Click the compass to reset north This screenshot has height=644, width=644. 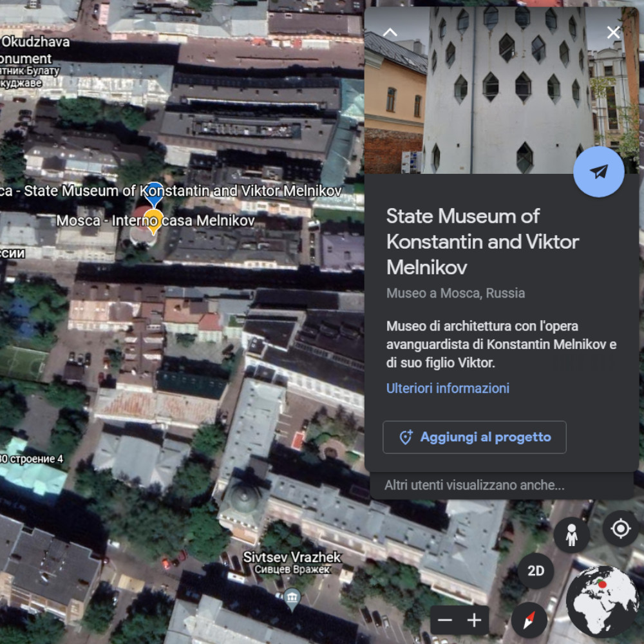pos(529,620)
